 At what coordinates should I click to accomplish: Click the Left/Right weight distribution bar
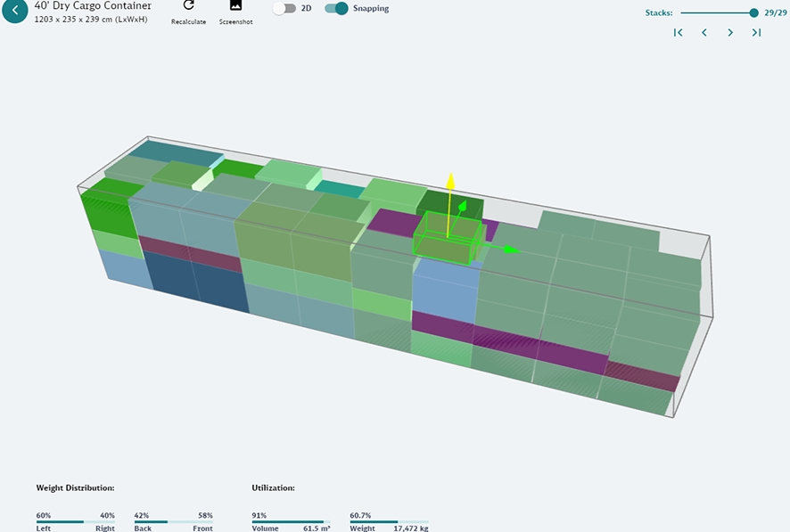coord(76,521)
